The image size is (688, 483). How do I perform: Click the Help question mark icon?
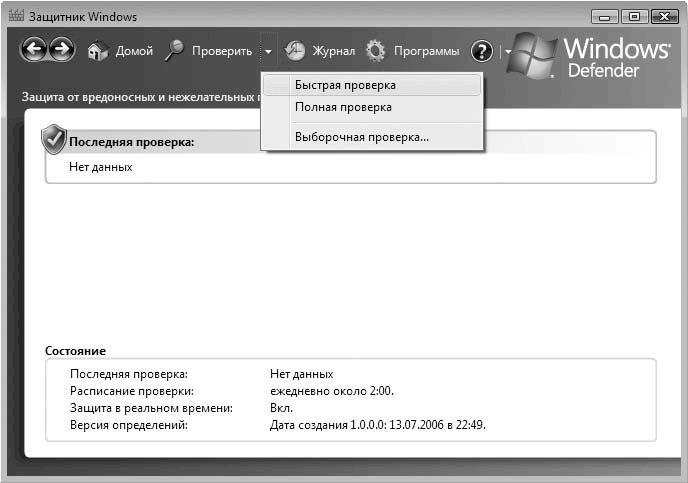(482, 51)
